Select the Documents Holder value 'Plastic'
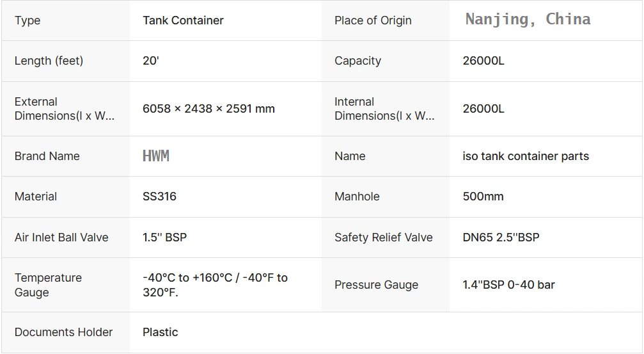 click(x=161, y=332)
